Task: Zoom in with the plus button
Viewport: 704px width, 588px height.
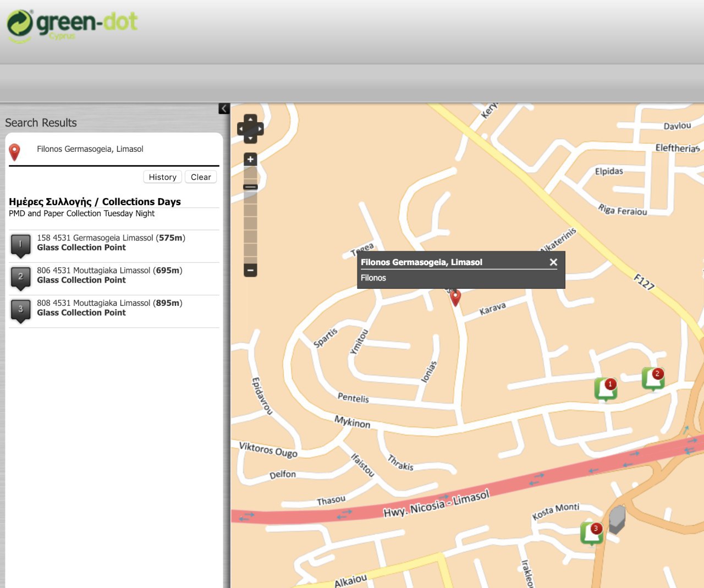Action: pos(250,160)
